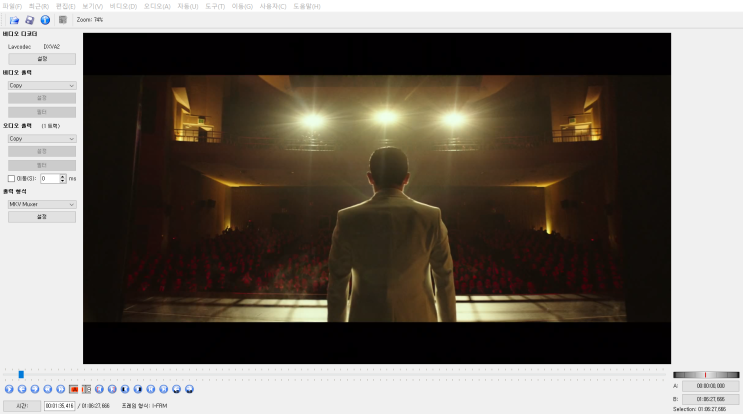This screenshot has width=743, height=414.
Task: Open the MKV Muxer output format dropdown
Action: (x=42, y=204)
